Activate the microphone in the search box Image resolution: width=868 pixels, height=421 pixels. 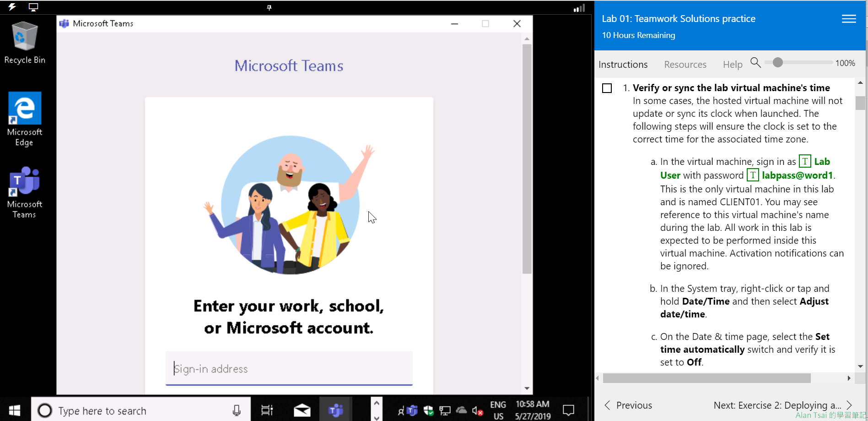tap(237, 410)
